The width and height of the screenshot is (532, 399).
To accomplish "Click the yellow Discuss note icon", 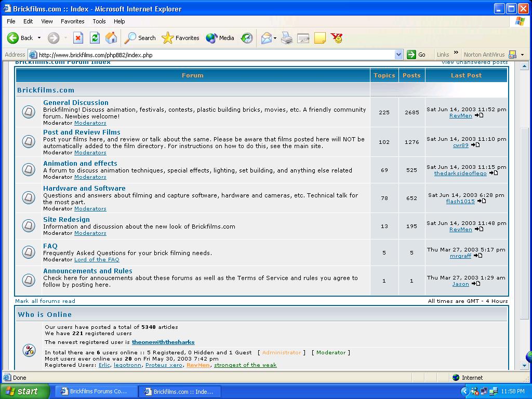I will click(320, 38).
